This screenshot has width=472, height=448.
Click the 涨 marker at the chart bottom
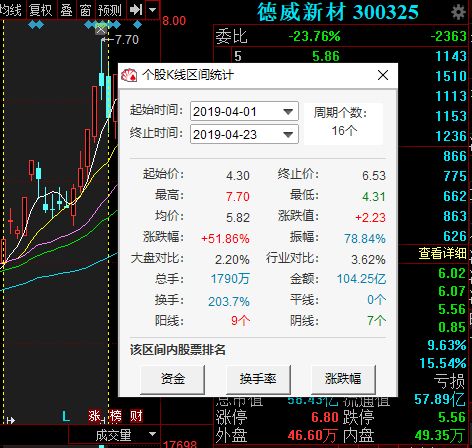94,416
